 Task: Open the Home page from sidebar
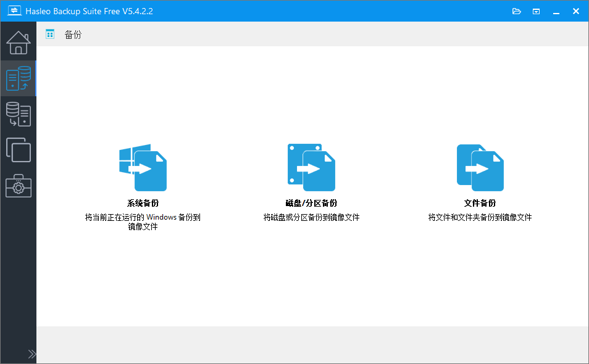point(18,43)
